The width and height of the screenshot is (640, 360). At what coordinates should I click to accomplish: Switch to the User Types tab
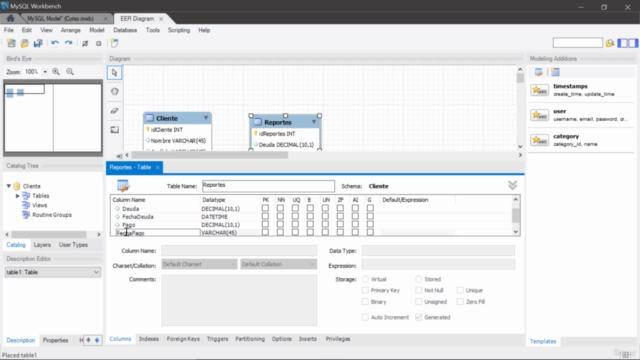click(73, 245)
